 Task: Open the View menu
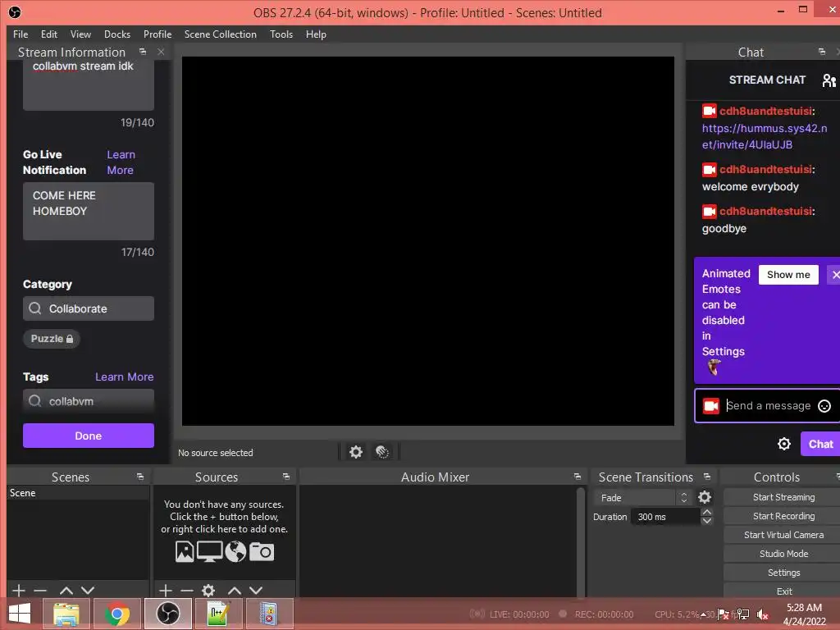tap(80, 34)
